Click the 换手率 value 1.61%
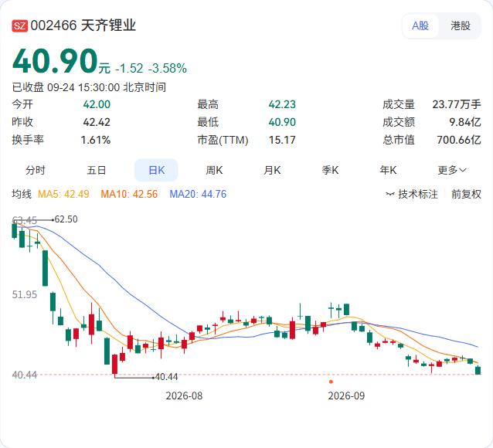 pyautogui.click(x=96, y=140)
